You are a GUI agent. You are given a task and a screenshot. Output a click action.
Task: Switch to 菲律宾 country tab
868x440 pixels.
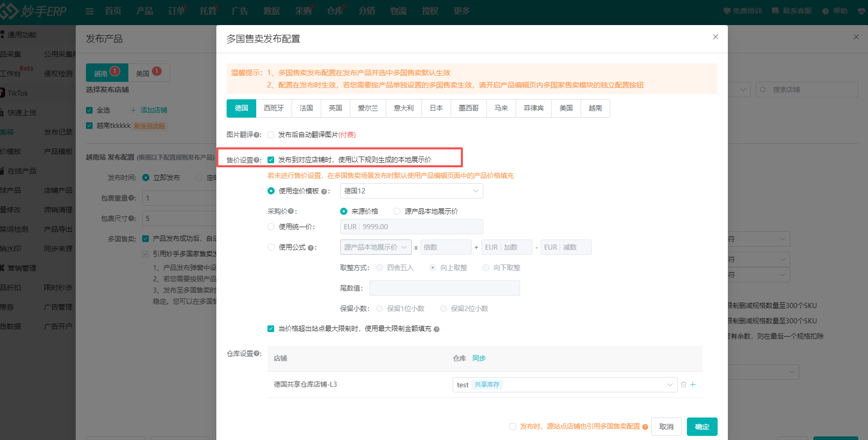(533, 108)
